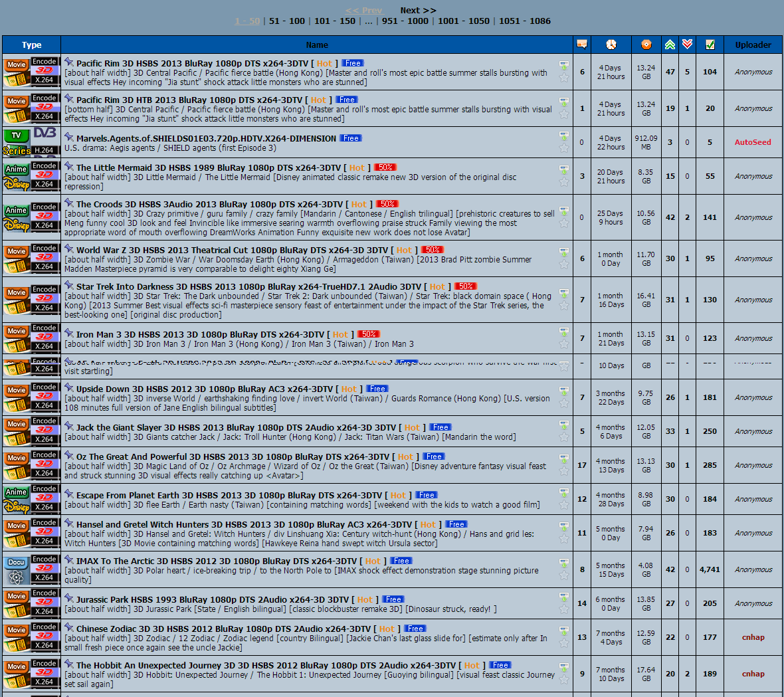Download The Croods 3D torrent icon
The image size is (784, 697).
564,211
